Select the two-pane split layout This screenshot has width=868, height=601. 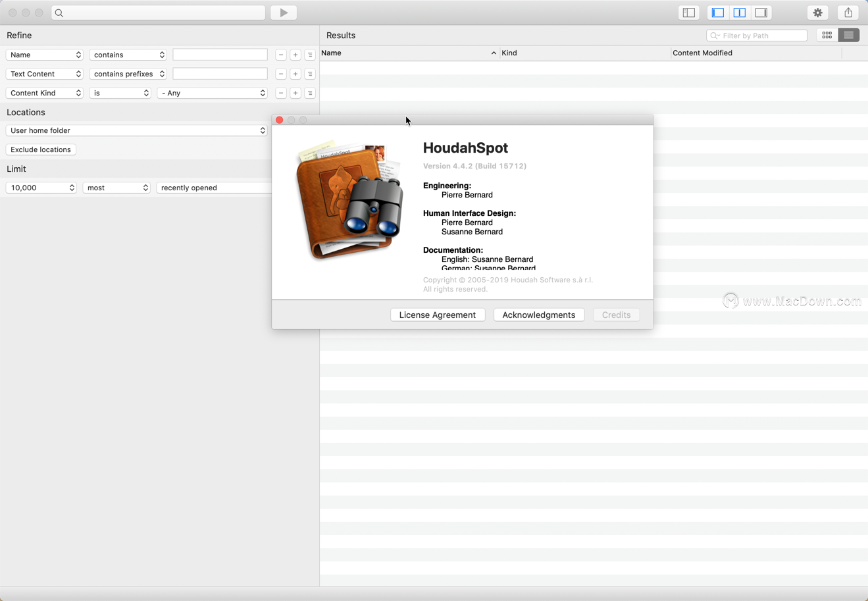coord(740,13)
